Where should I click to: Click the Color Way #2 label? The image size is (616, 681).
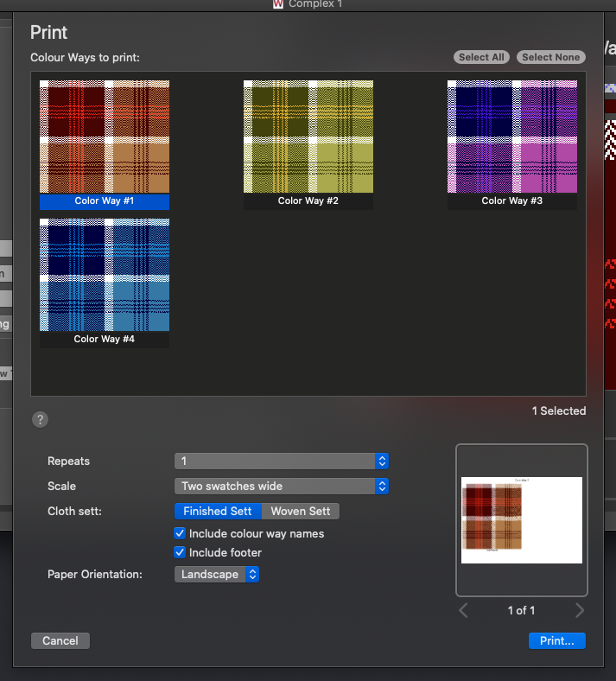click(308, 201)
